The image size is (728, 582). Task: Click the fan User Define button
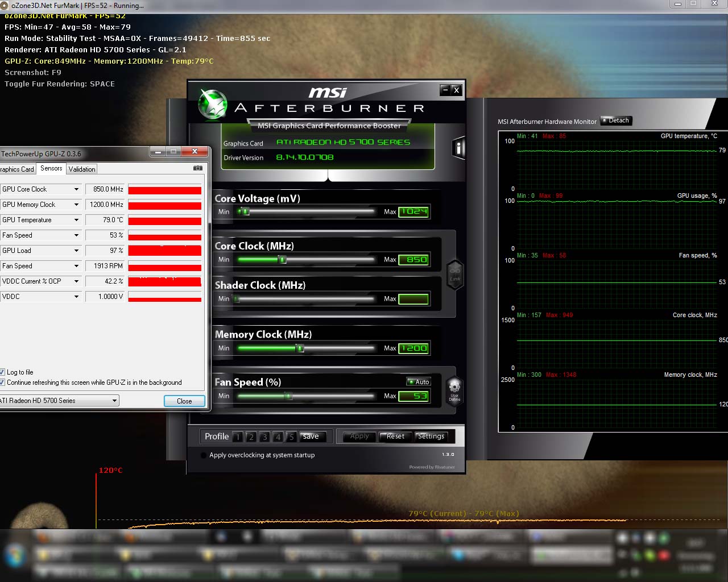click(454, 391)
